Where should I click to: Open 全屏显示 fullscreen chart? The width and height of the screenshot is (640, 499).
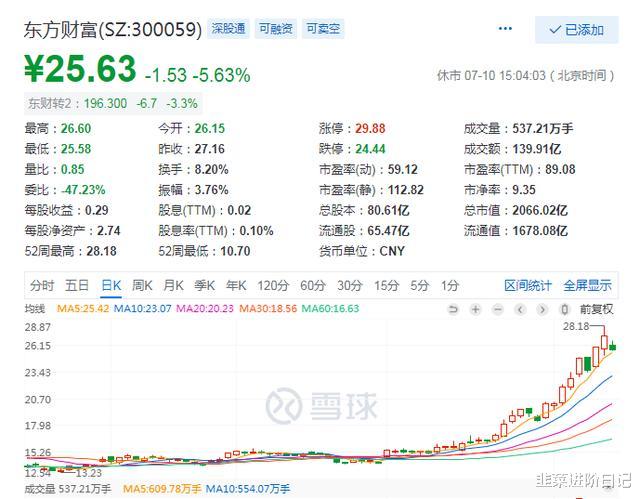pyautogui.click(x=587, y=285)
